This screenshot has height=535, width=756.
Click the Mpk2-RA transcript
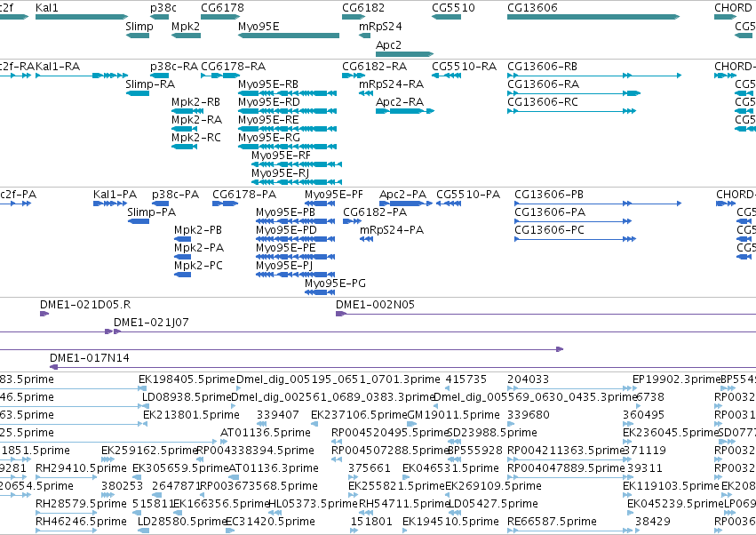point(185,129)
